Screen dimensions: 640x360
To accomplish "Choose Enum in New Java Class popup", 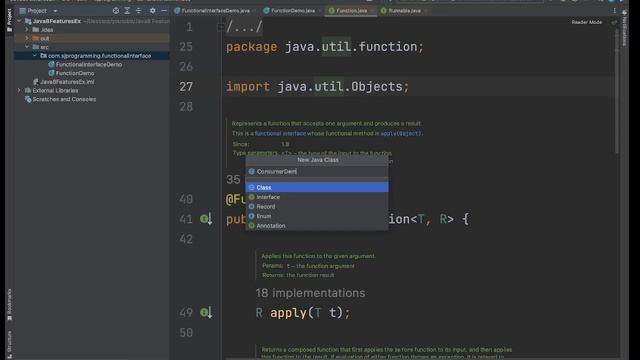I will click(317, 216).
